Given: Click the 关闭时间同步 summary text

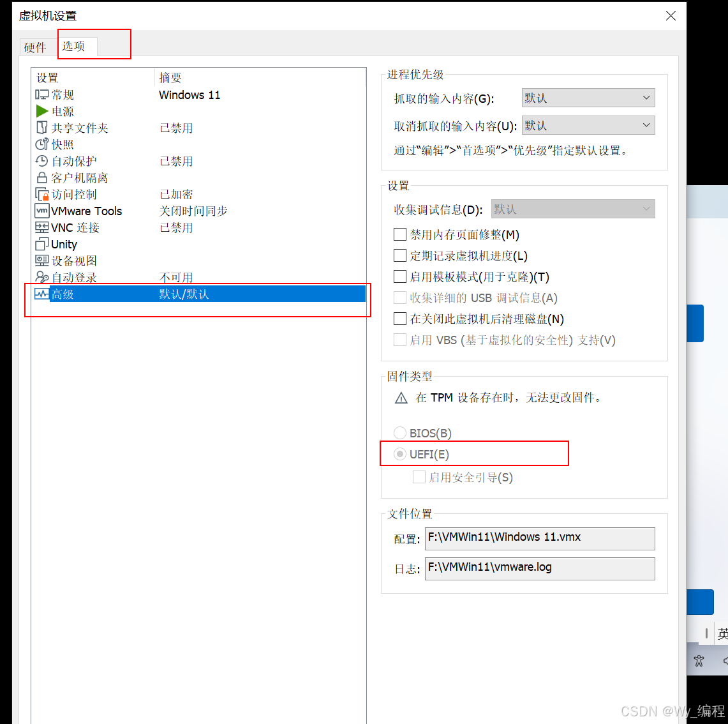Looking at the screenshot, I should 193,211.
